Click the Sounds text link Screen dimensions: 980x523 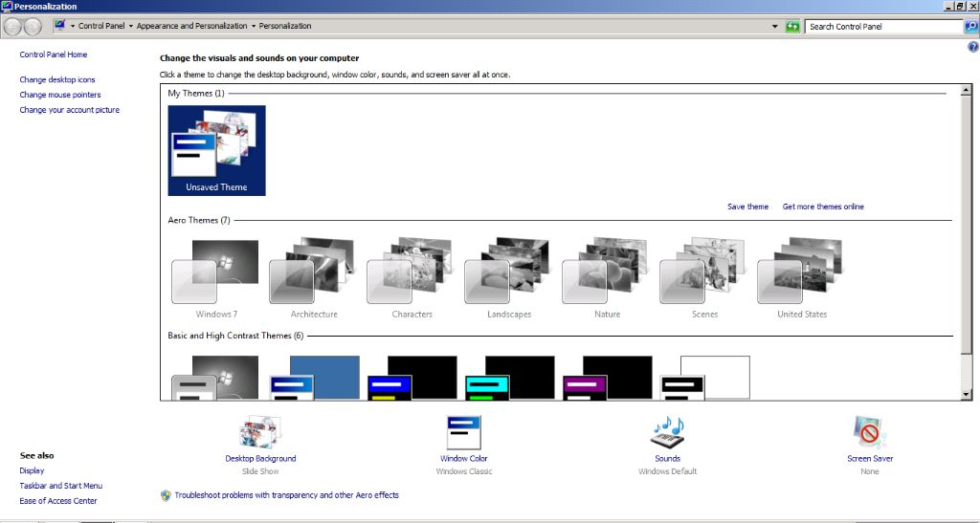tap(667, 459)
